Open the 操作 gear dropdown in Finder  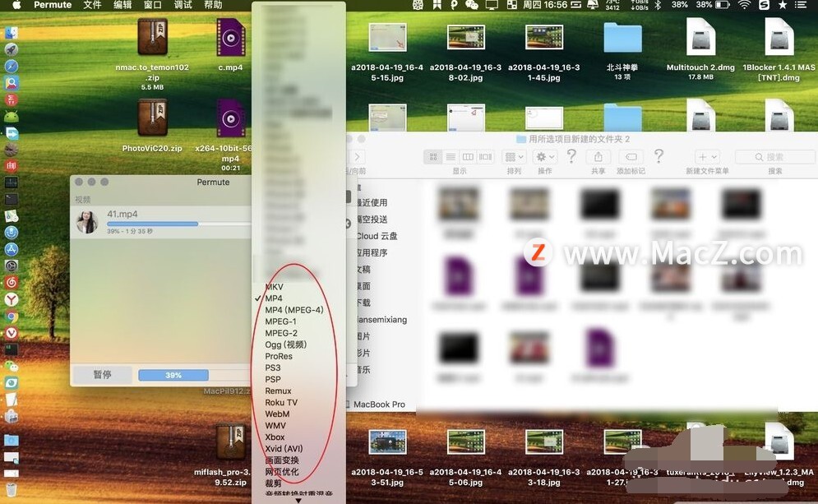tap(545, 156)
